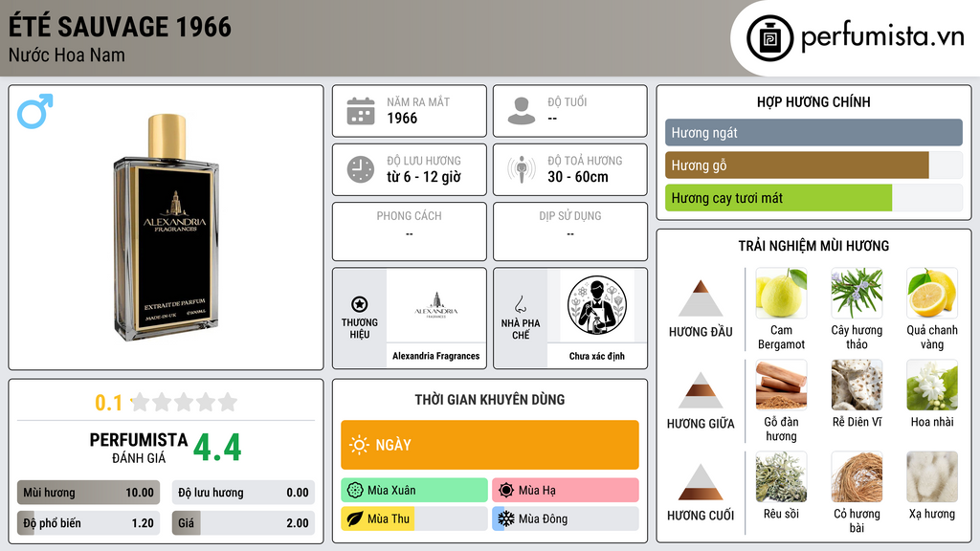Screen dimensions: 980x551
Task: Click the clock icon for Độ lưu hương
Action: click(x=361, y=169)
